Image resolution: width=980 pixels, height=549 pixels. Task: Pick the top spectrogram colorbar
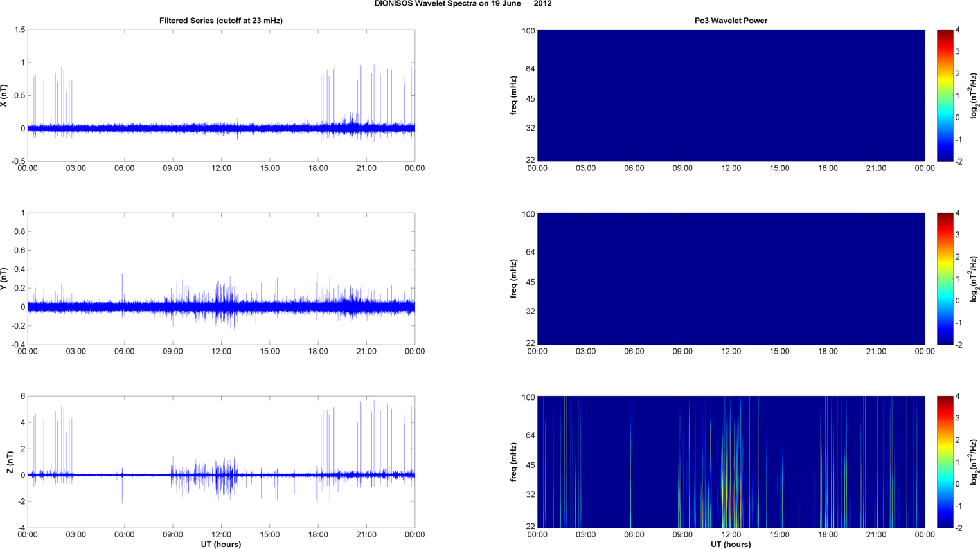tap(945, 95)
